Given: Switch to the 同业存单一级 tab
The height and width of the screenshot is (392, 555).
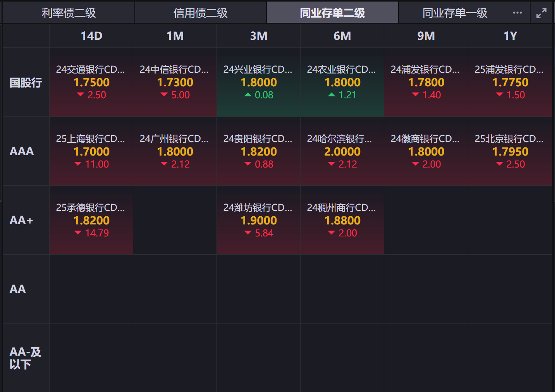Looking at the screenshot, I should tap(455, 12).
